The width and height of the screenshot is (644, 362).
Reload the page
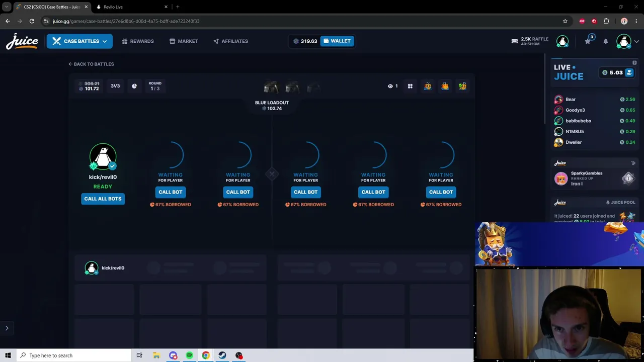point(32,21)
